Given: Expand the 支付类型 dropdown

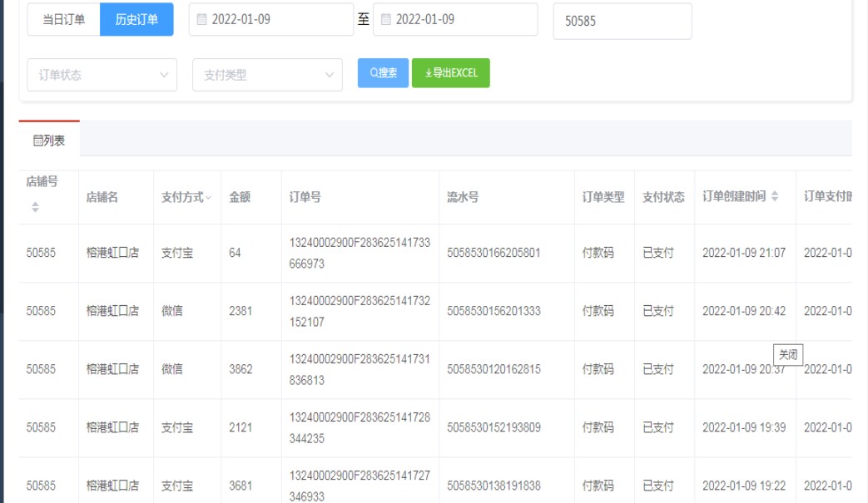Looking at the screenshot, I should 266,75.
